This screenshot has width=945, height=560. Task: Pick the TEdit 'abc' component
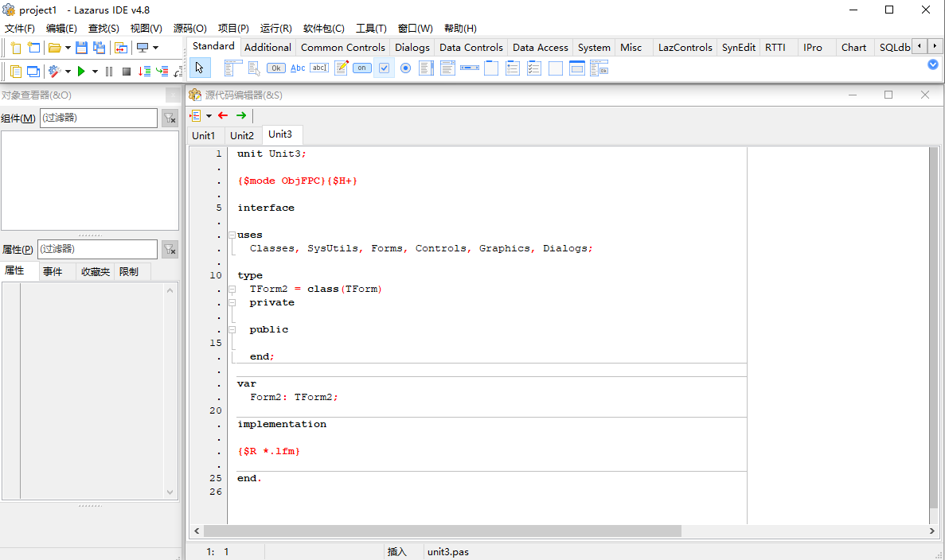(319, 68)
